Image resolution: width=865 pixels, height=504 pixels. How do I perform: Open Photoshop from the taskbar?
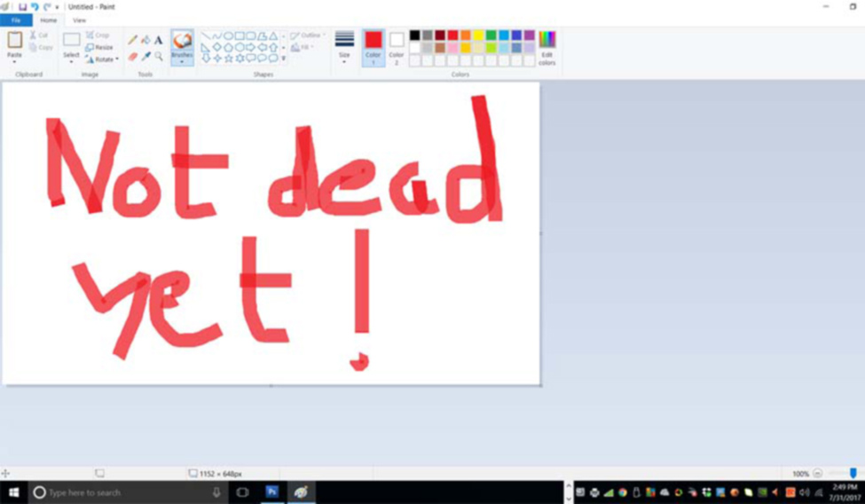click(x=272, y=492)
